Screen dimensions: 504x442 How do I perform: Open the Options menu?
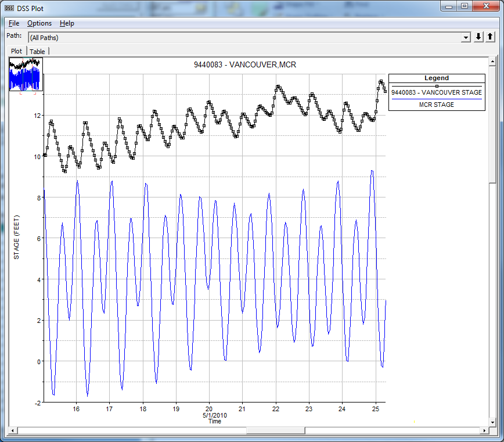click(39, 23)
